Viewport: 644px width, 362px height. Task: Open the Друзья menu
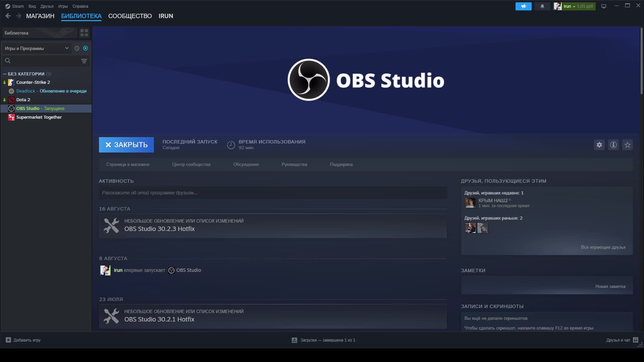coord(47,6)
